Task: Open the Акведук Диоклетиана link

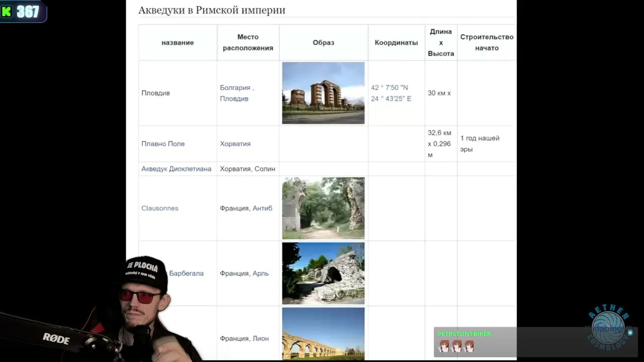Action: coord(176,169)
